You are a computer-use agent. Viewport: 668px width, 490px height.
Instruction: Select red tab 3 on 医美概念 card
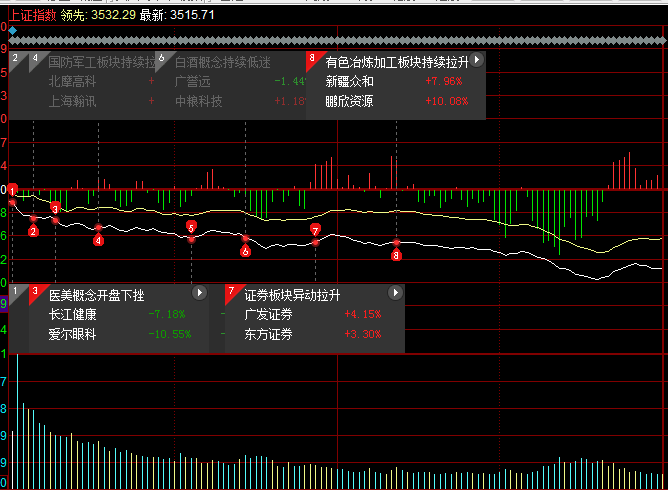(35, 291)
